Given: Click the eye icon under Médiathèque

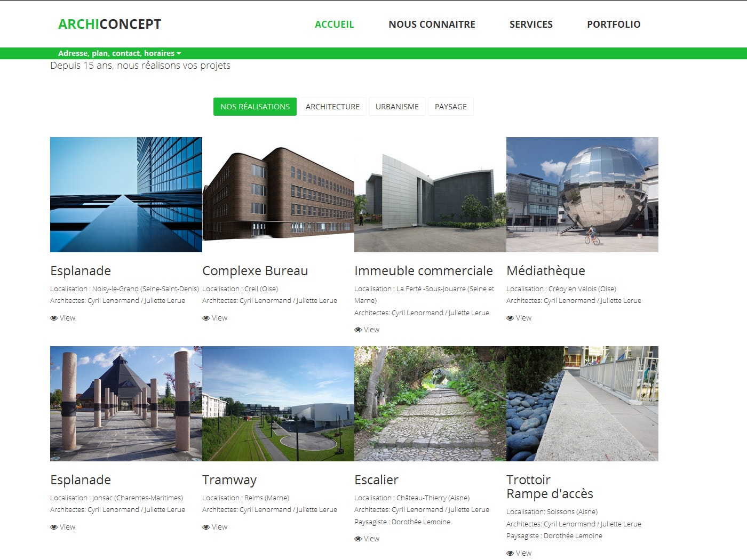Looking at the screenshot, I should coord(510,318).
